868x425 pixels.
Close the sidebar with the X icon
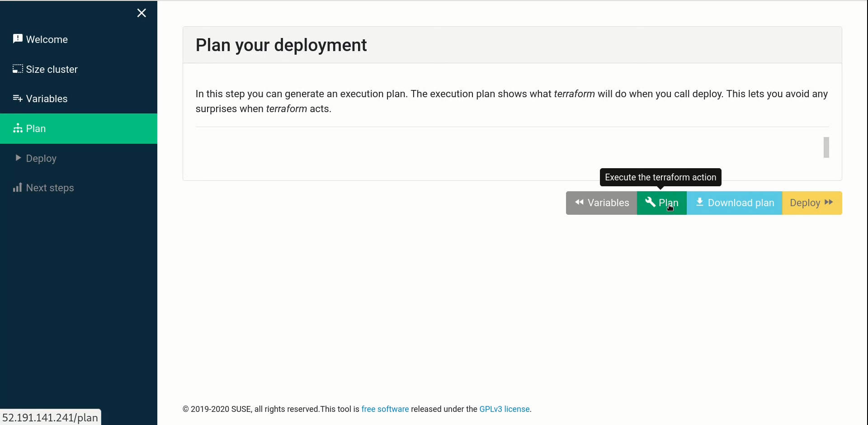tap(142, 13)
